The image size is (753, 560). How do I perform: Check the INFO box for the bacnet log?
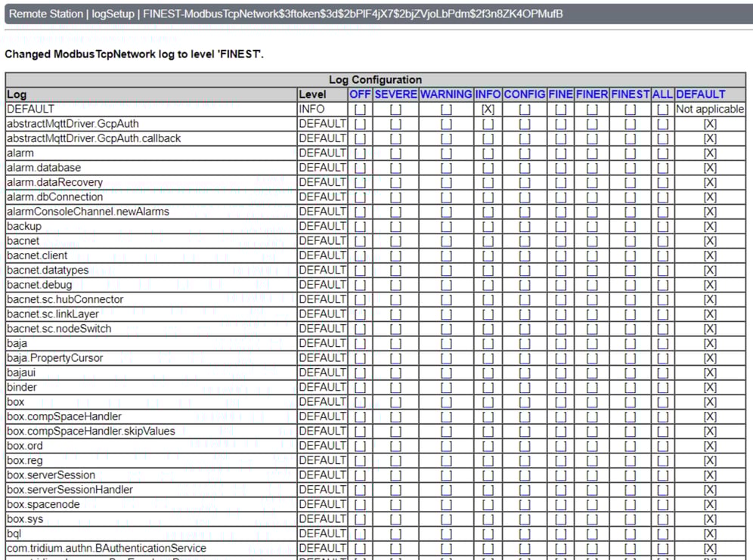488,240
